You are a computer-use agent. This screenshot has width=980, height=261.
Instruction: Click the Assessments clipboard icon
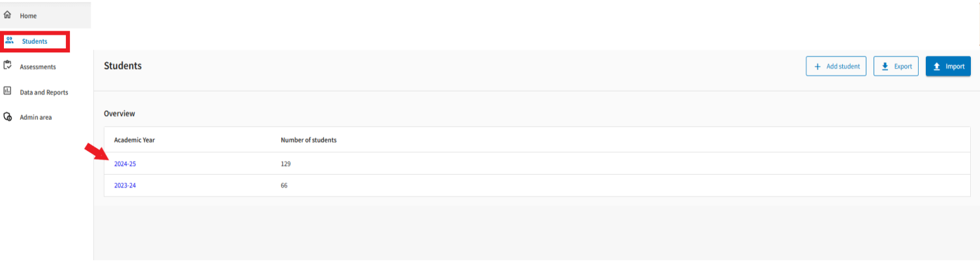pyautogui.click(x=8, y=65)
